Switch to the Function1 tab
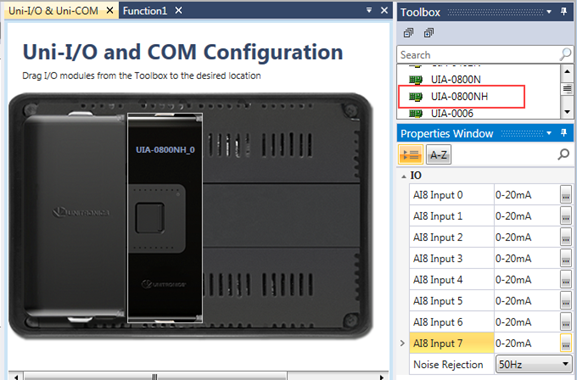The width and height of the screenshot is (577, 380). 145,11
